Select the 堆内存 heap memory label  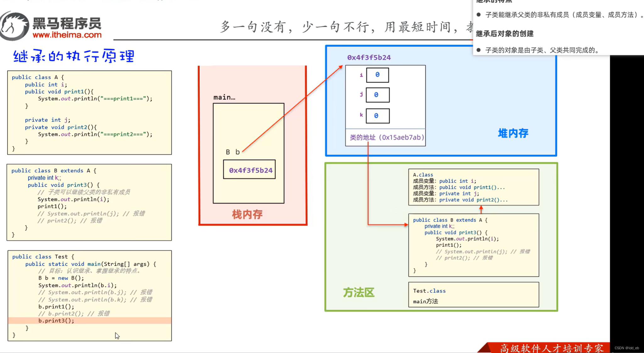click(513, 133)
